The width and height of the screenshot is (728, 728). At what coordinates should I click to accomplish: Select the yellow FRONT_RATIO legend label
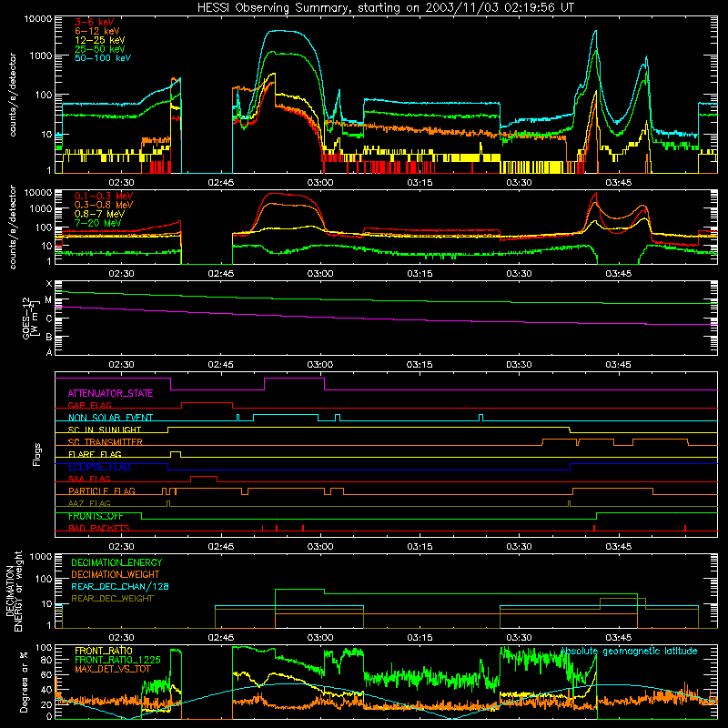pos(104,651)
